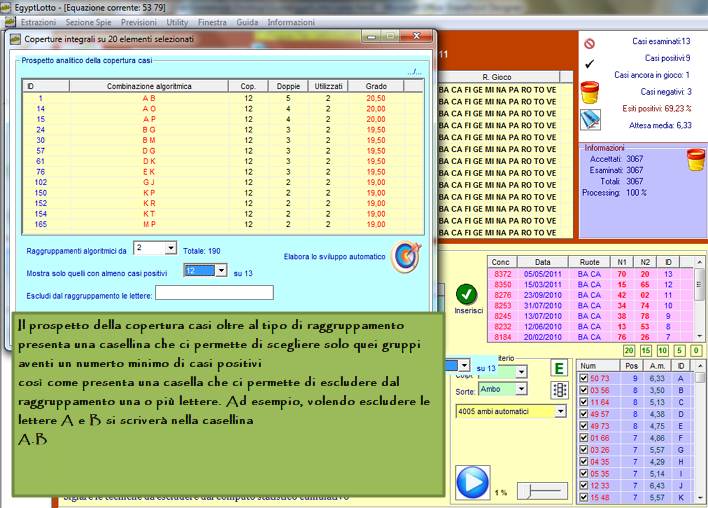Open the minimum positive cases dropdown showing 12

point(221,270)
